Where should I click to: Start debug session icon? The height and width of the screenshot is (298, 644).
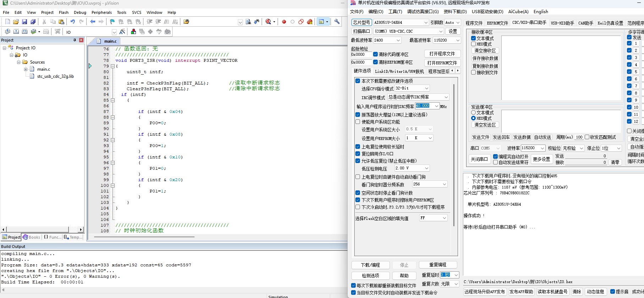click(268, 22)
